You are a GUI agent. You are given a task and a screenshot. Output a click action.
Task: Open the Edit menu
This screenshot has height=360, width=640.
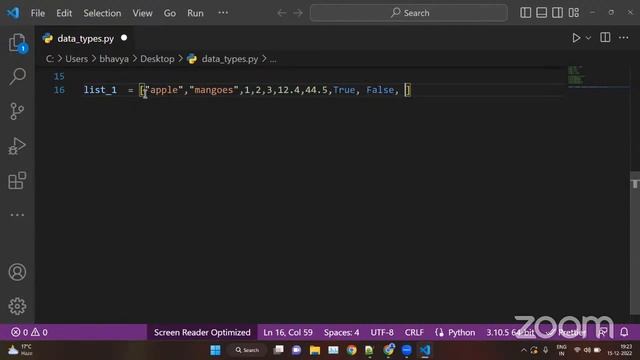pos(64,13)
